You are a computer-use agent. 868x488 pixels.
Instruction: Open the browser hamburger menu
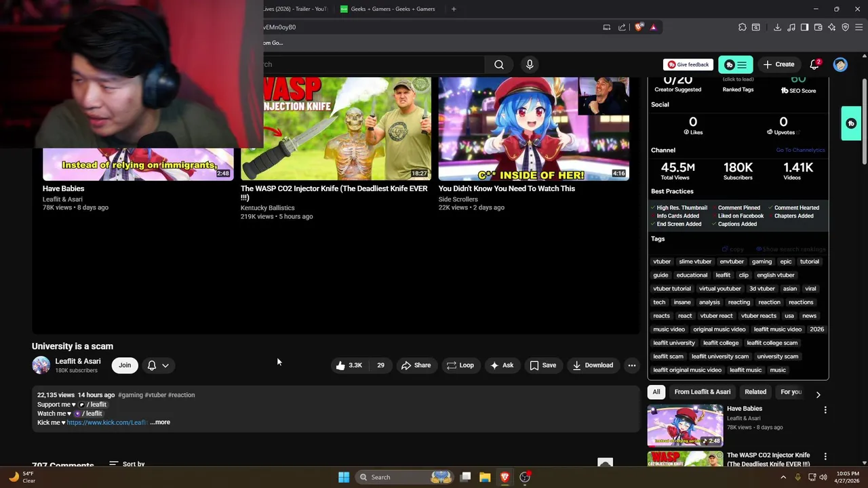pyautogui.click(x=859, y=27)
